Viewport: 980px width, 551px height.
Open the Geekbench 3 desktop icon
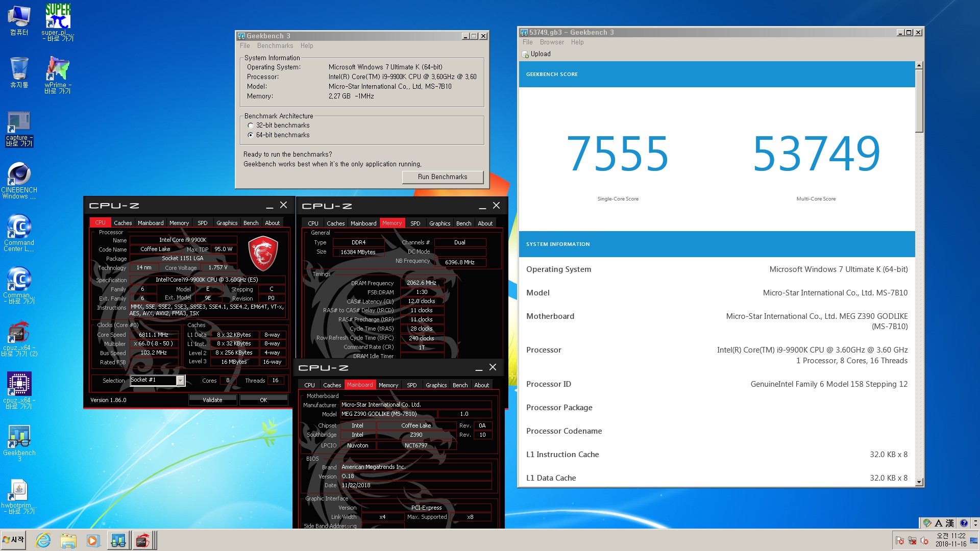pyautogui.click(x=19, y=443)
